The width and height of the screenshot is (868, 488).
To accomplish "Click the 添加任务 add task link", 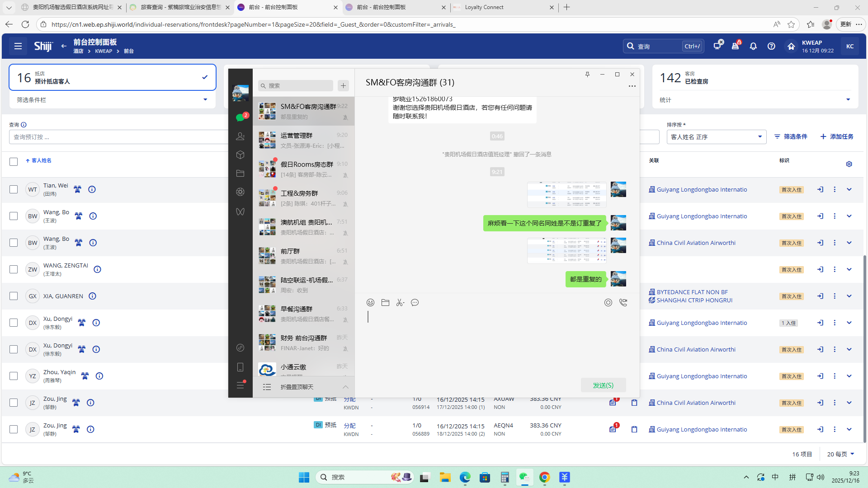I will [x=837, y=136].
